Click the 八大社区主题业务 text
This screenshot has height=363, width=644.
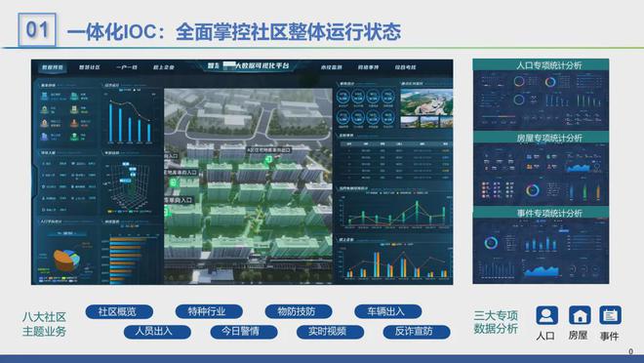pos(44,324)
